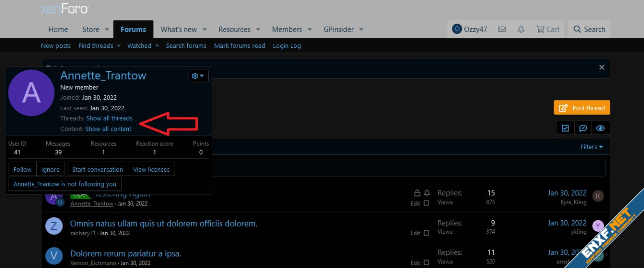644x268 pixels.
Task: Click the gear icon in the member tooltip
Action: pos(198,76)
